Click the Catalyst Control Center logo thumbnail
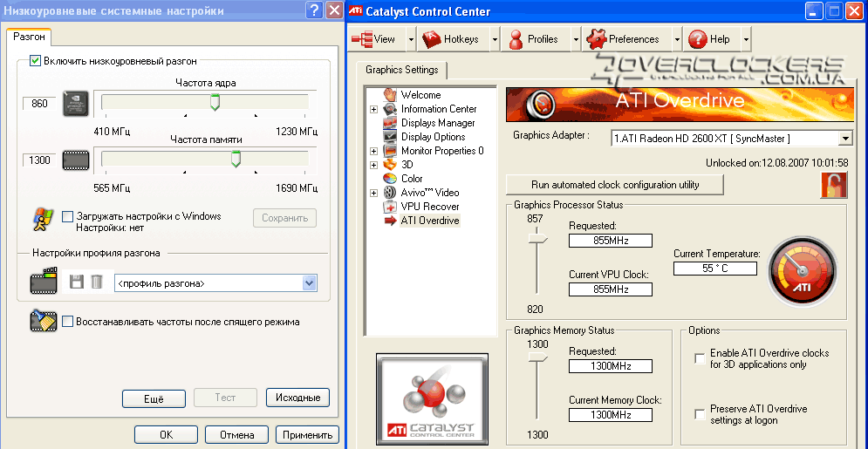Viewport: 868px width, 449px height. (433, 400)
